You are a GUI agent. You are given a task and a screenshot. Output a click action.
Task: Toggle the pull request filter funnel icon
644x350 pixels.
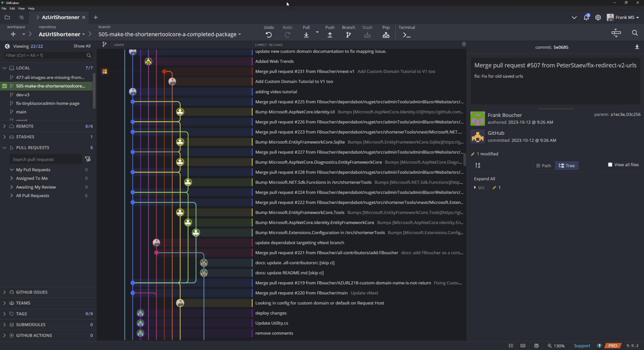pyautogui.click(x=88, y=159)
